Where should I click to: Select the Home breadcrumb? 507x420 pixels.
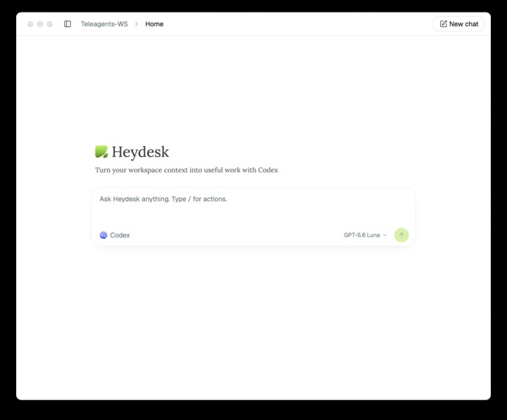155,24
